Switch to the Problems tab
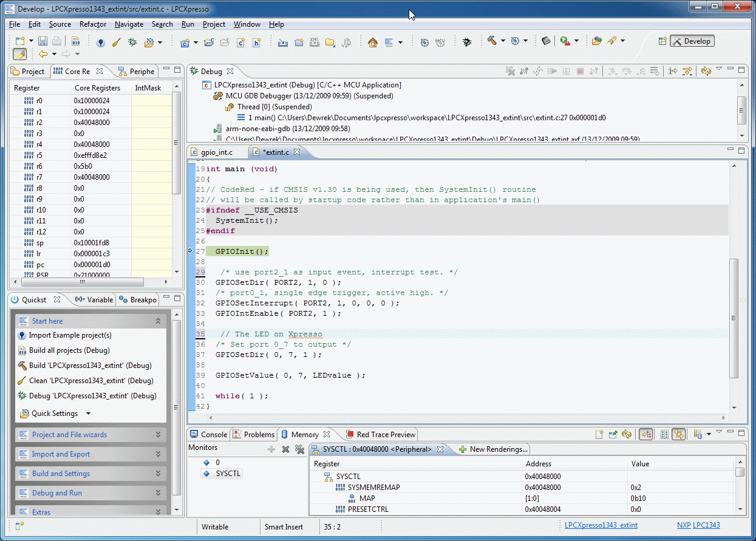 point(253,434)
